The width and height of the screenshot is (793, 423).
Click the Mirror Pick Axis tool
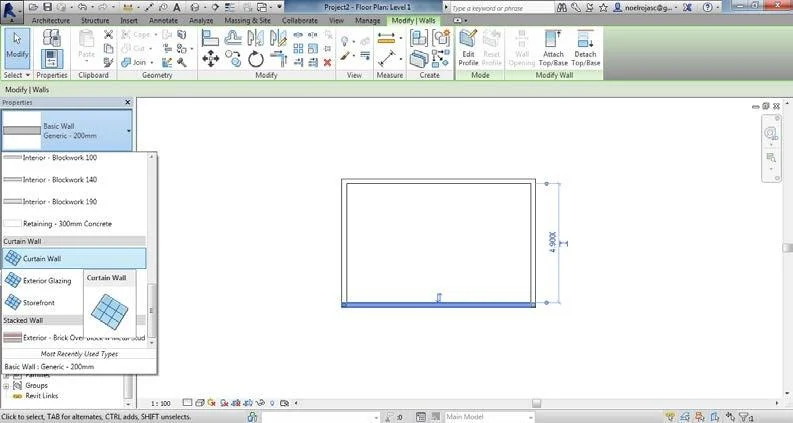255,38
